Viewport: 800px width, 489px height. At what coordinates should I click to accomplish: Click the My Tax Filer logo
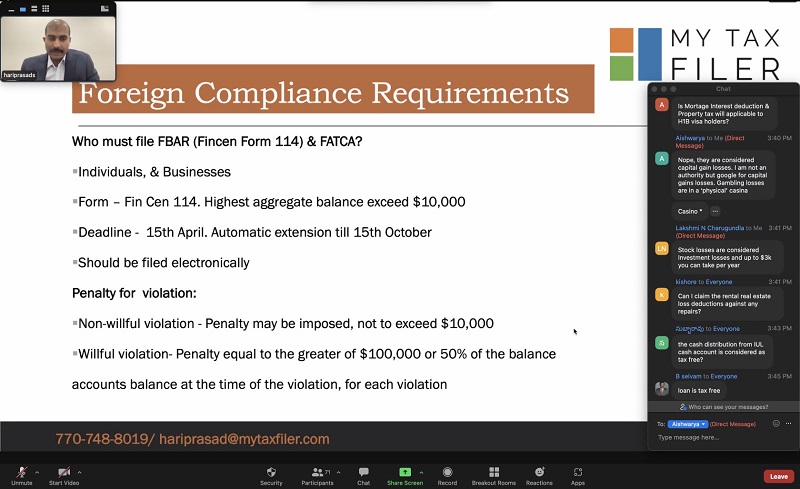point(695,55)
